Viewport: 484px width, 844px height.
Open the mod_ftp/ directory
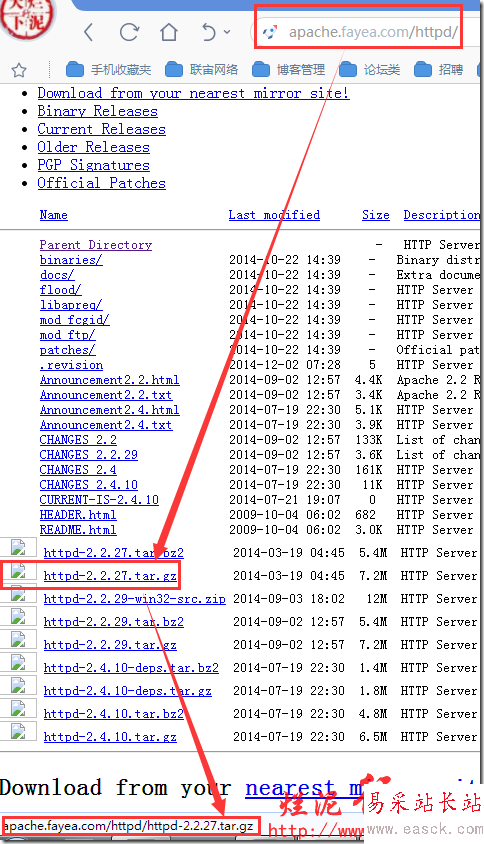coord(67,335)
